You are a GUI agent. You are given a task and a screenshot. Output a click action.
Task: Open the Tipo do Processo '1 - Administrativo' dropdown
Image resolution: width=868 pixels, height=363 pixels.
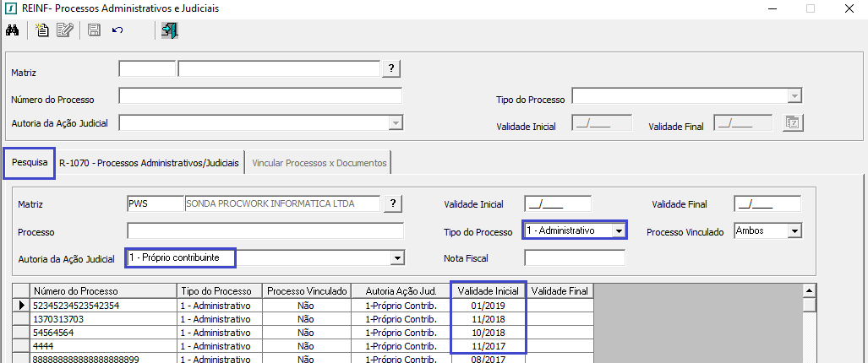tap(619, 230)
